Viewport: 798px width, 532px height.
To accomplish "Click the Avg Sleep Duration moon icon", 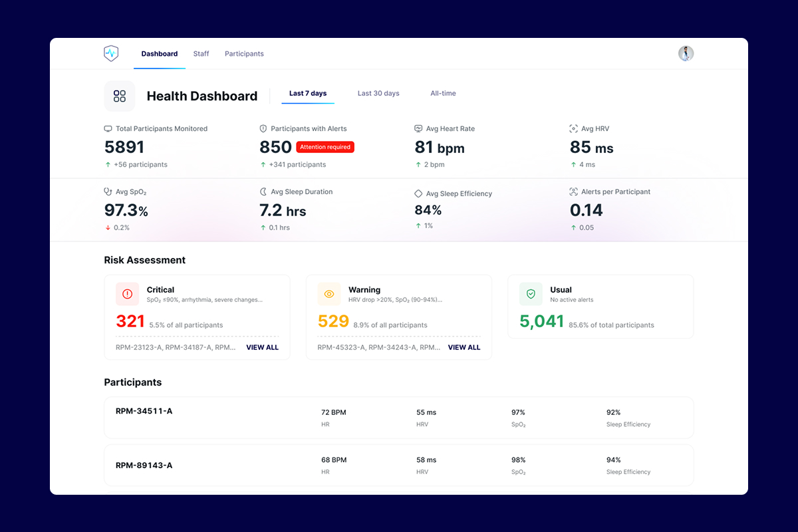I will (x=263, y=192).
